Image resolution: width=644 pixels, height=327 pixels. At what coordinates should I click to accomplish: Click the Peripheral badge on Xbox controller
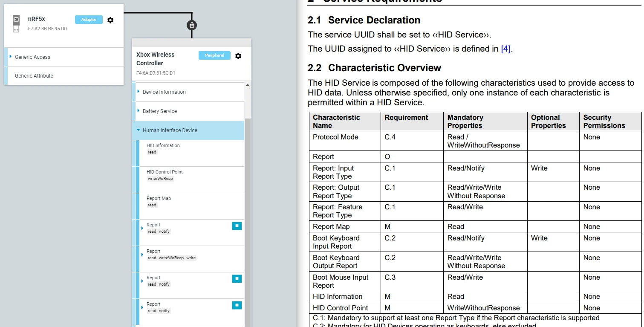[214, 55]
